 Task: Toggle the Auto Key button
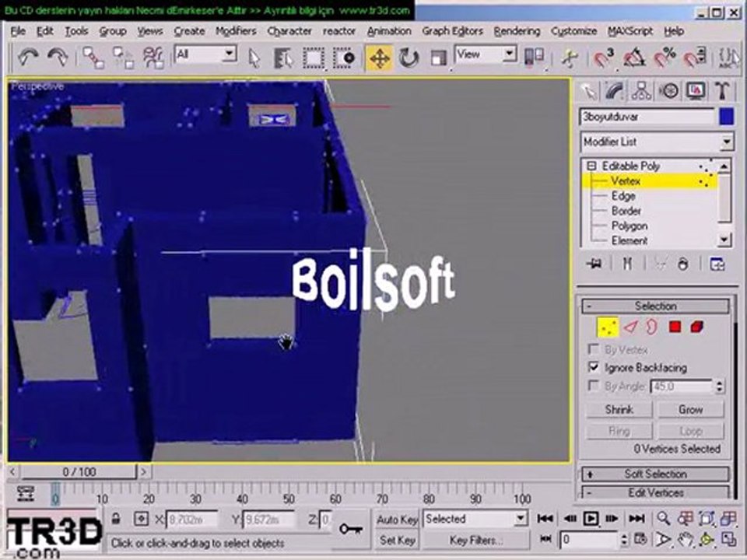[397, 520]
